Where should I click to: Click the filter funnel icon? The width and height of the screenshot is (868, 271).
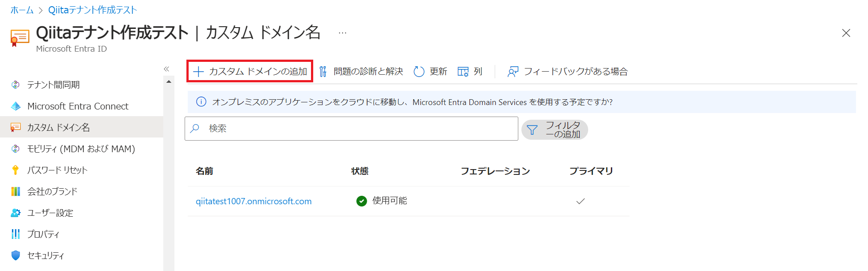point(532,130)
